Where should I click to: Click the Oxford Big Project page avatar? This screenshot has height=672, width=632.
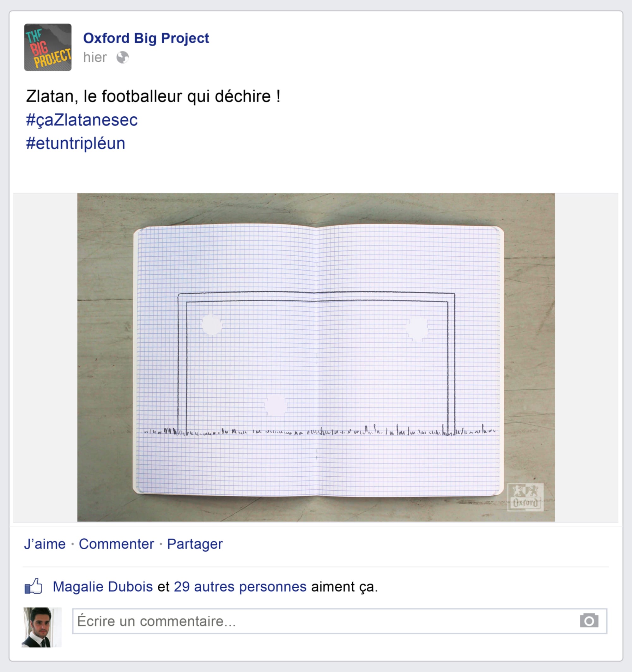pyautogui.click(x=48, y=47)
